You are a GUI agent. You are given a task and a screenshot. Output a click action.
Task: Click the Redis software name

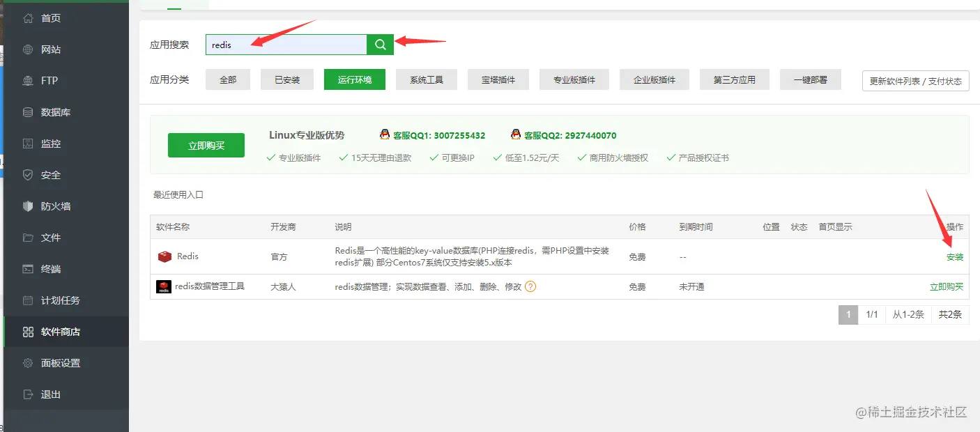click(x=187, y=256)
